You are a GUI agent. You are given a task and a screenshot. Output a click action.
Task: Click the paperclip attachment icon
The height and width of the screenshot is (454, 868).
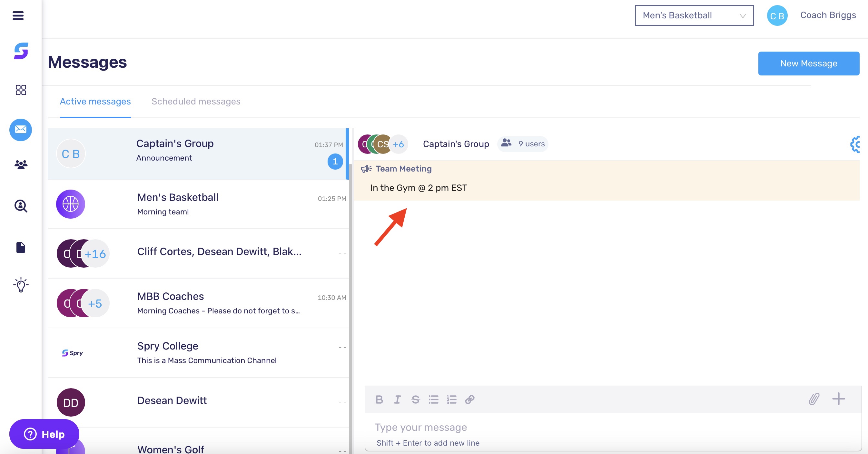point(814,399)
